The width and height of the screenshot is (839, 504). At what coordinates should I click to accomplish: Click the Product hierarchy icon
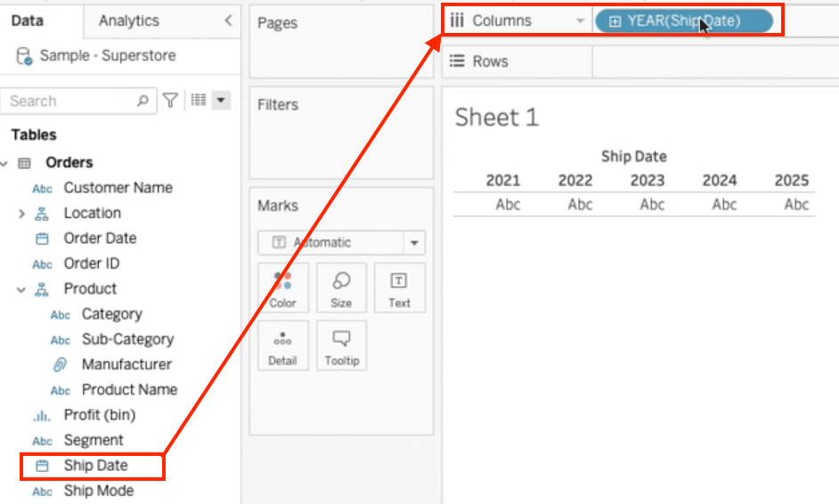pos(42,289)
